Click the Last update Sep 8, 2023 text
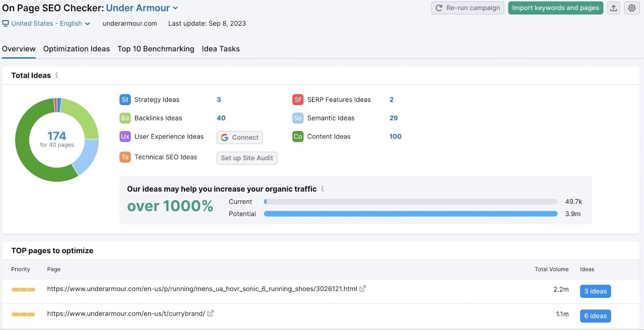Viewport: 644px width, 330px height. [207, 23]
